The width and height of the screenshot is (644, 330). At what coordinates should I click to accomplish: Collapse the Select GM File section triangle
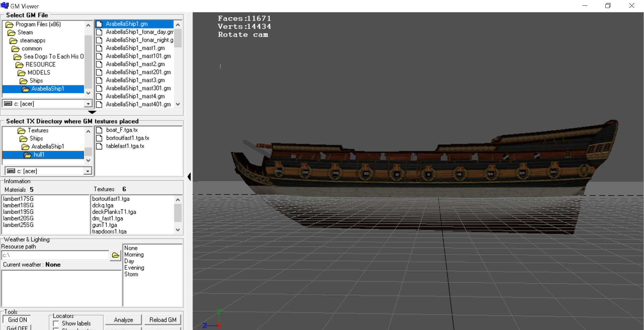(x=92, y=112)
